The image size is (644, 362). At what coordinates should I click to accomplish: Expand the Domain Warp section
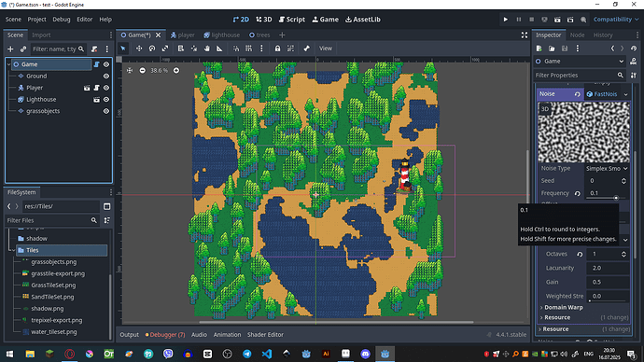563,307
